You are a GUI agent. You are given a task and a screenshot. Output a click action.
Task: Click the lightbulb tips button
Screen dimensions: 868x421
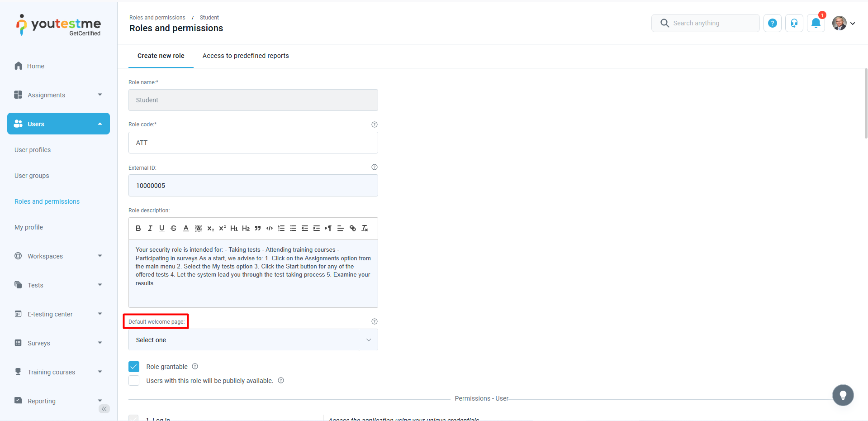[843, 395]
